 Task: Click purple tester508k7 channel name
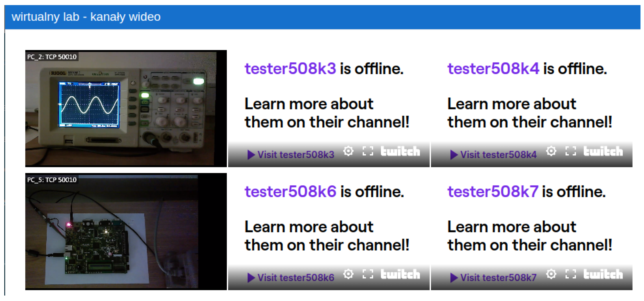(493, 192)
